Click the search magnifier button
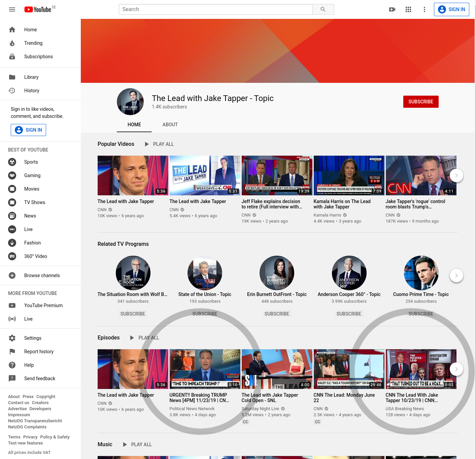This screenshot has height=459, width=476. (x=323, y=9)
